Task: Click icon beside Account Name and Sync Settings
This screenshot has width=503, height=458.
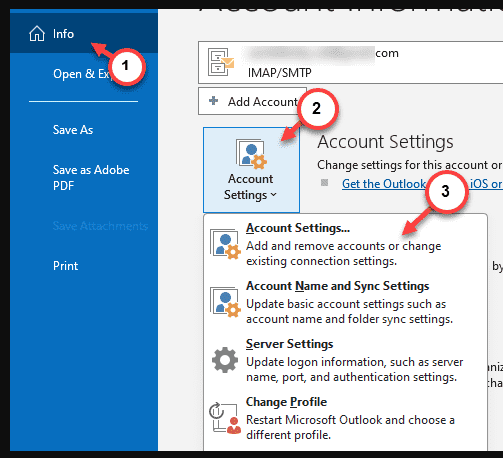Action: click(x=225, y=302)
